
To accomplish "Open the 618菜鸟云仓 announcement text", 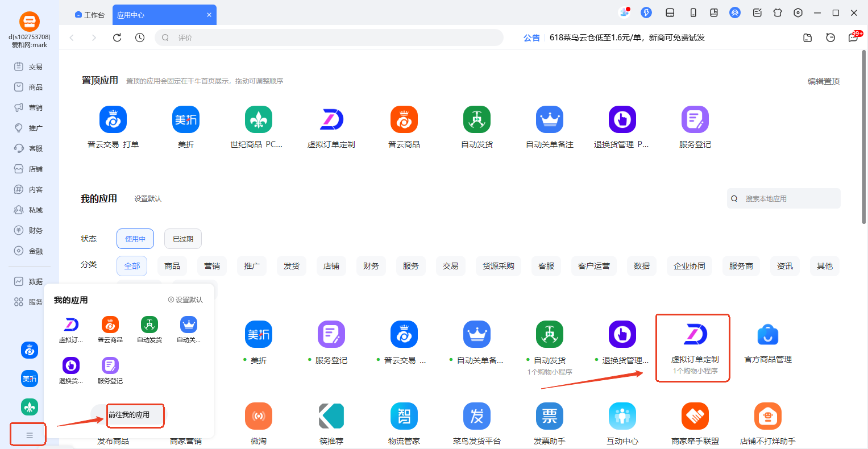I will point(627,38).
